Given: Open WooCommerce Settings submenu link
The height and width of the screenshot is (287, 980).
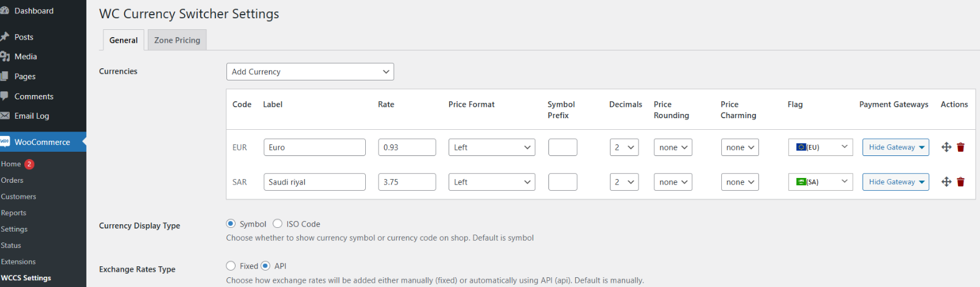Looking at the screenshot, I should tap(14, 229).
